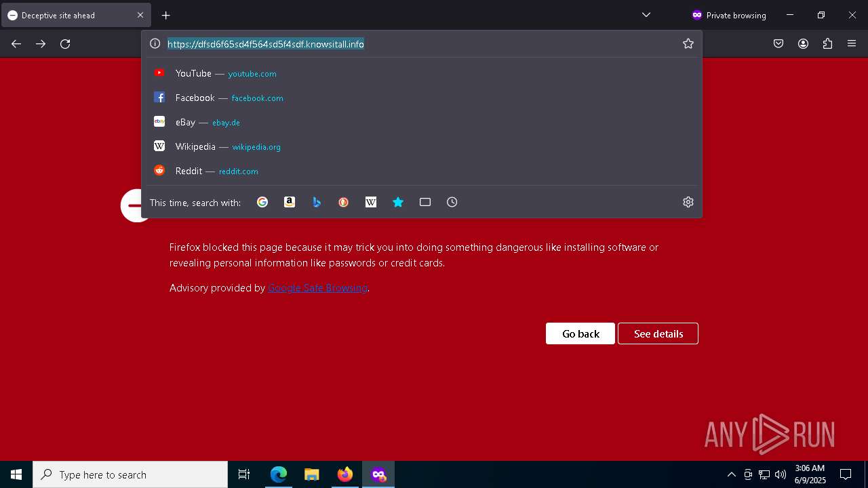Go back to the previous page
The height and width of the screenshot is (488, 868).
click(x=16, y=43)
